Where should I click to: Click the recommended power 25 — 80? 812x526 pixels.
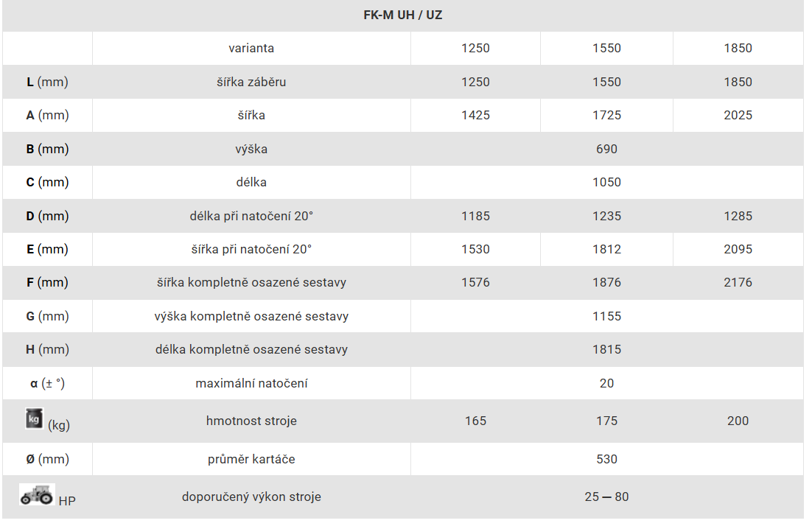606,497
